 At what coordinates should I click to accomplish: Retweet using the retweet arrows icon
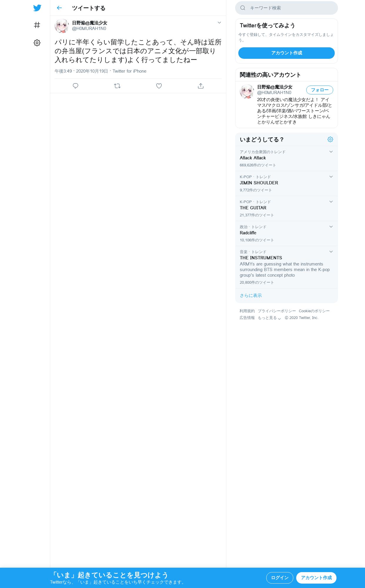point(117,86)
